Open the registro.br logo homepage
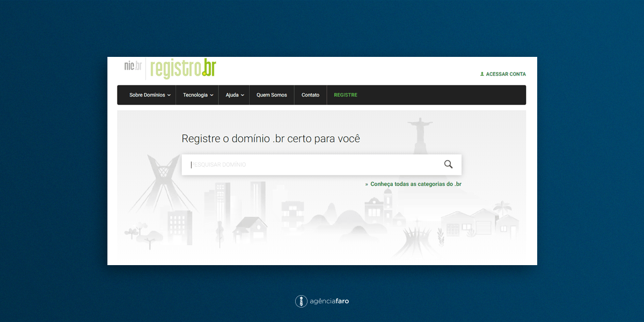The width and height of the screenshot is (644, 322). point(183,69)
